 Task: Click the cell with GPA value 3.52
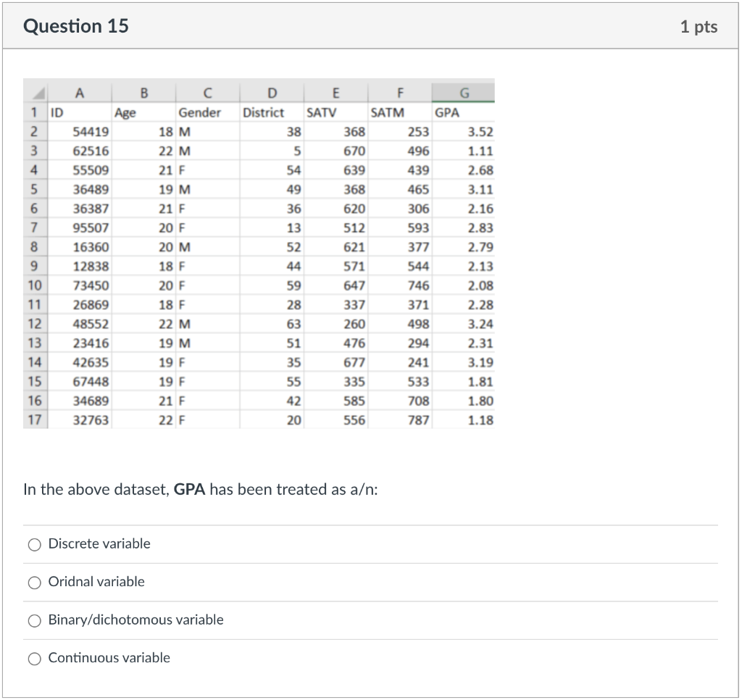(x=478, y=131)
